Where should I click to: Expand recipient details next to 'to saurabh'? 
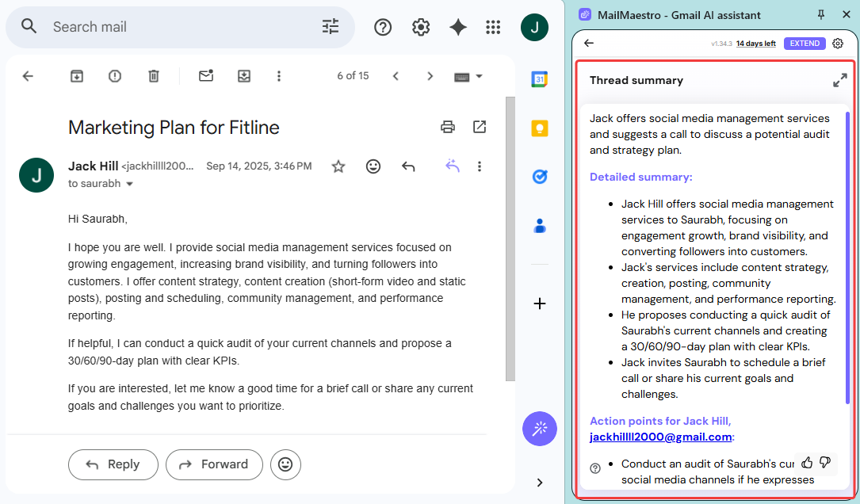[x=130, y=184]
